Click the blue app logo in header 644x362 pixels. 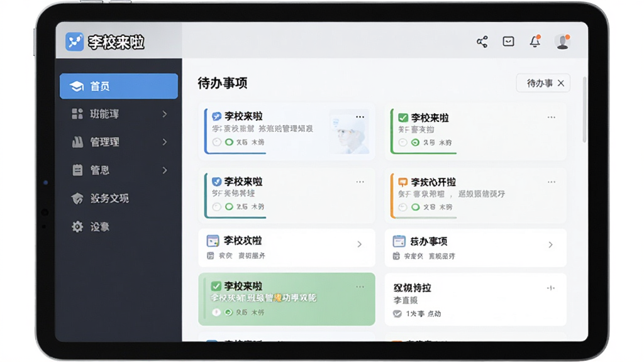pos(74,42)
